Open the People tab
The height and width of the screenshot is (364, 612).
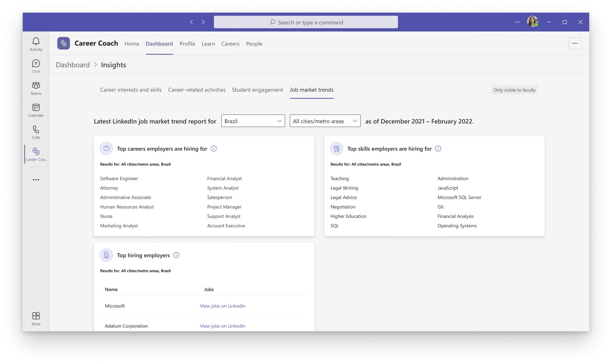(254, 44)
